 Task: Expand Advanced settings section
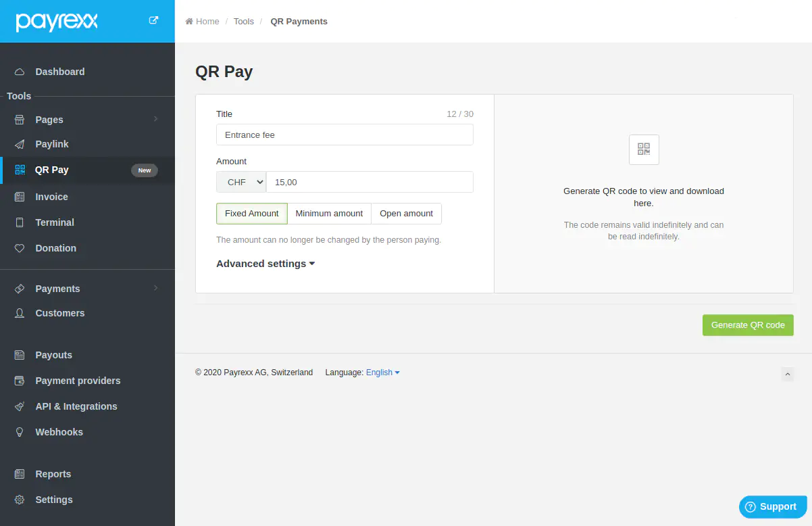265,264
